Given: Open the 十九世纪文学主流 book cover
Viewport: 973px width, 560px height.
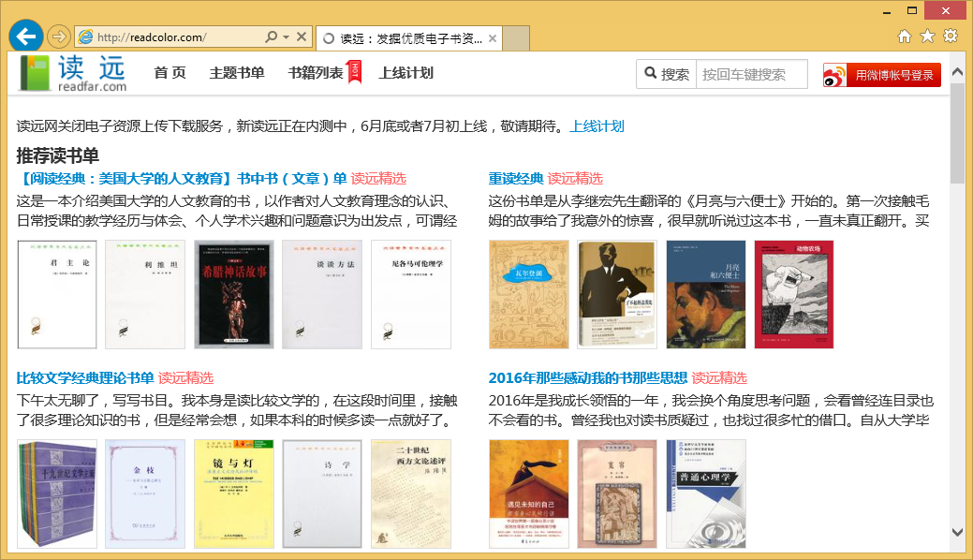Looking at the screenshot, I should point(57,494).
